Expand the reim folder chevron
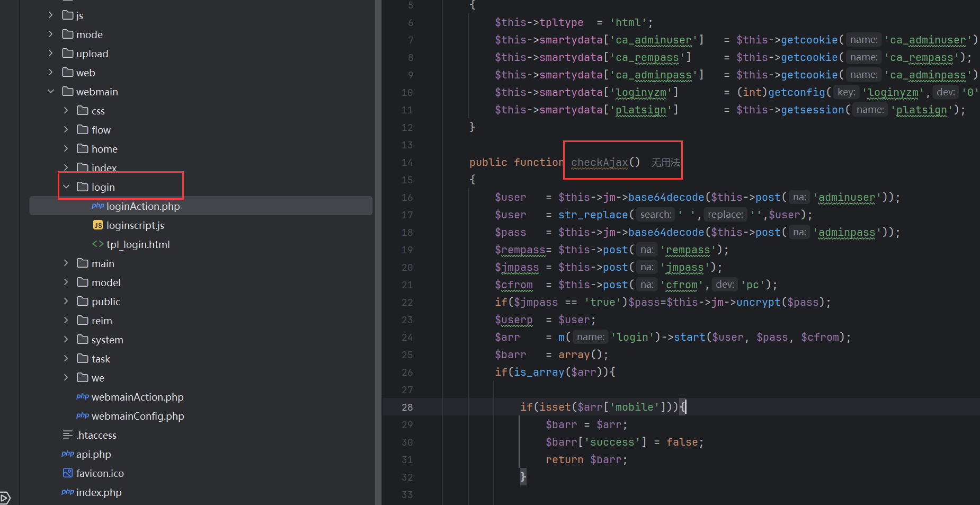980x505 pixels. click(x=66, y=320)
